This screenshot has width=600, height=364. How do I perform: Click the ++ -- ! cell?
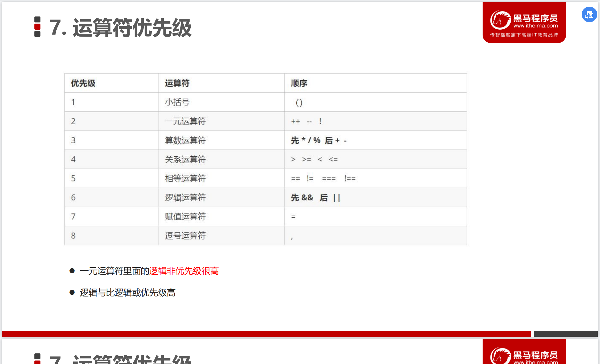pos(375,121)
